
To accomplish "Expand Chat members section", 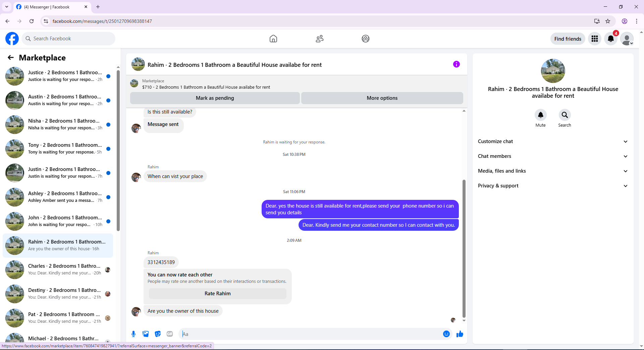I will click(x=553, y=156).
